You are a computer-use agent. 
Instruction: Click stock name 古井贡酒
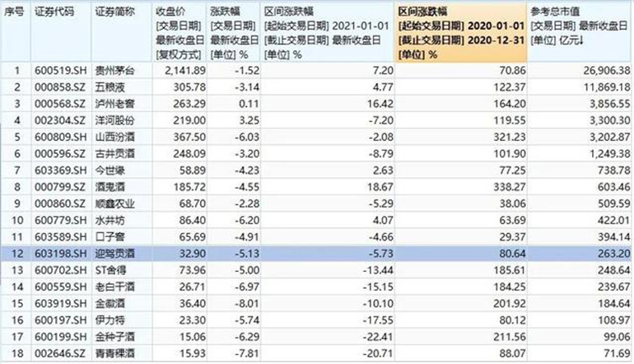(x=114, y=154)
